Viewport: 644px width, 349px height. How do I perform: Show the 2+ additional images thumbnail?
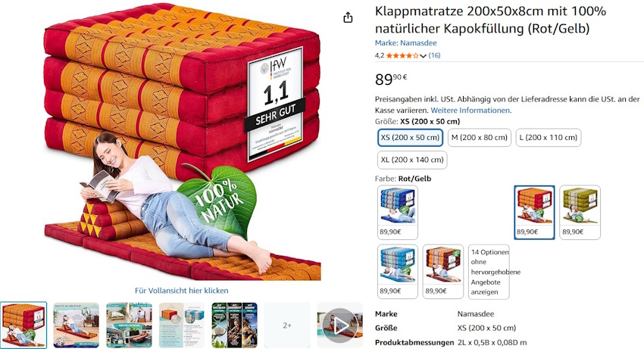287,326
